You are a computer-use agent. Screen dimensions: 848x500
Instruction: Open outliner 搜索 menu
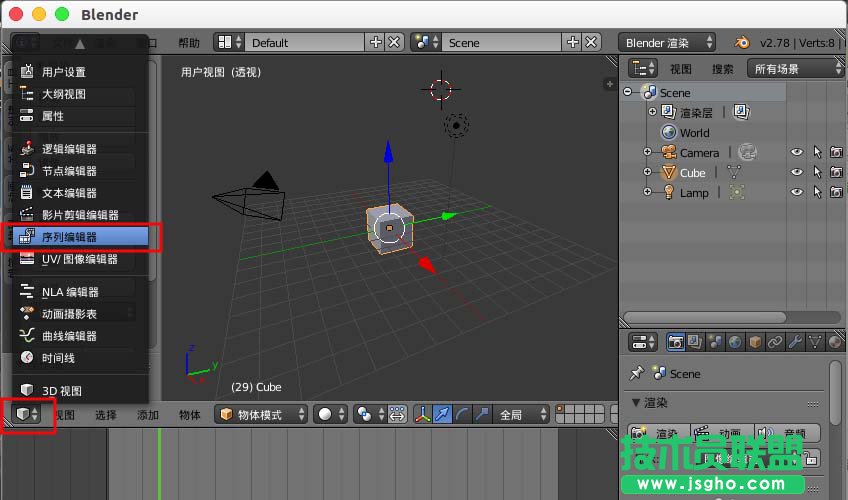(723, 69)
